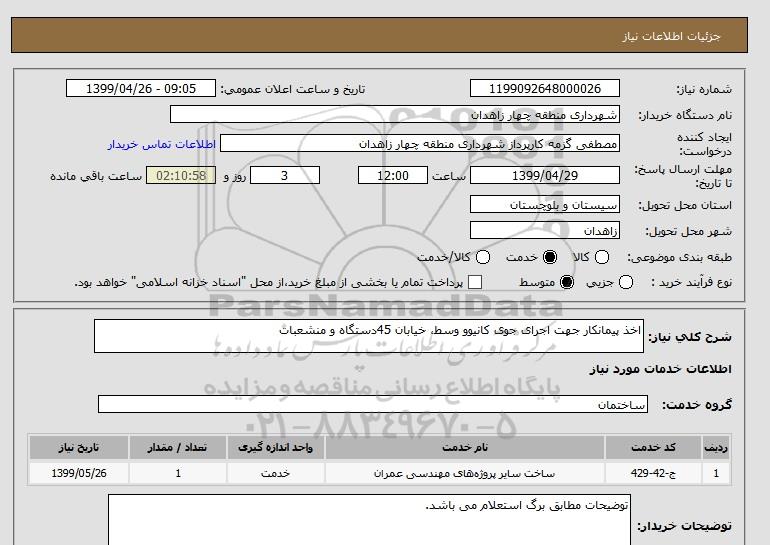Click the general need description text box
The image size is (770, 545).
click(x=369, y=336)
